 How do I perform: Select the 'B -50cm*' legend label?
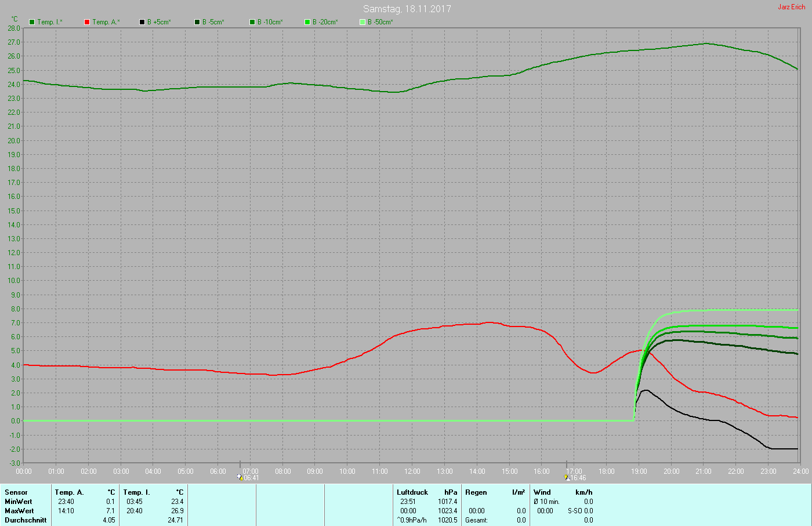pyautogui.click(x=380, y=22)
